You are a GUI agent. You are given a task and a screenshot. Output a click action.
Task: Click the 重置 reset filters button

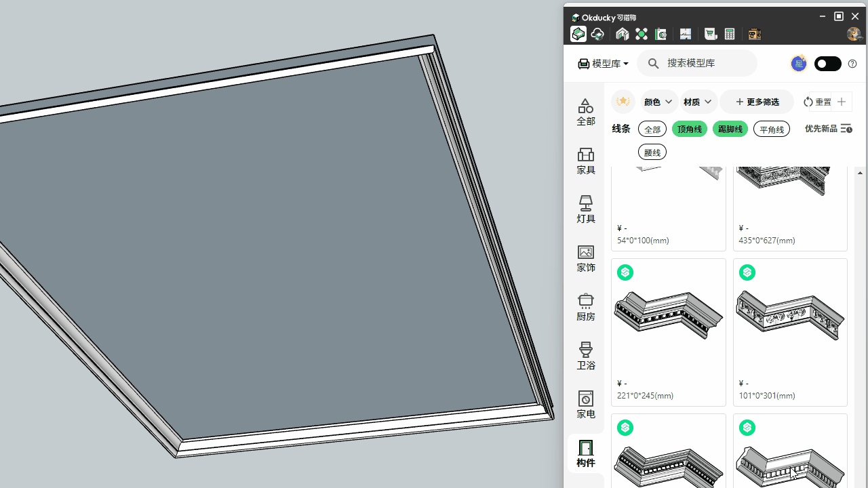coord(818,102)
